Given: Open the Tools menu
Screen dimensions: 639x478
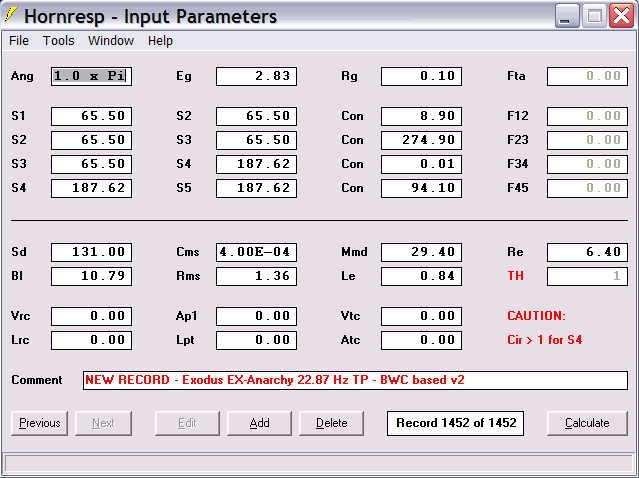Looking at the screenshot, I should pos(59,41).
